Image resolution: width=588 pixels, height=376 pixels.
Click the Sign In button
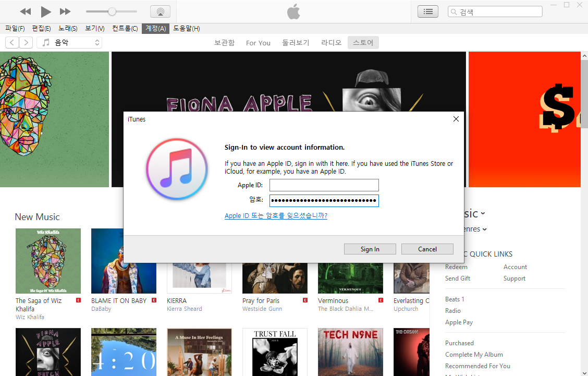[x=370, y=249]
